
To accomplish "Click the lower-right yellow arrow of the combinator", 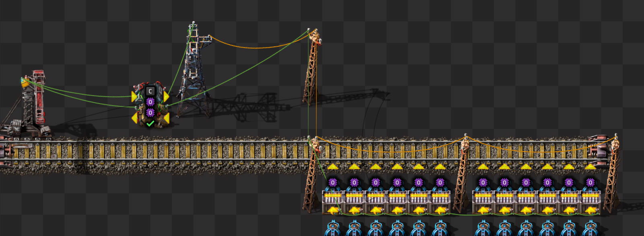I will [166, 118].
